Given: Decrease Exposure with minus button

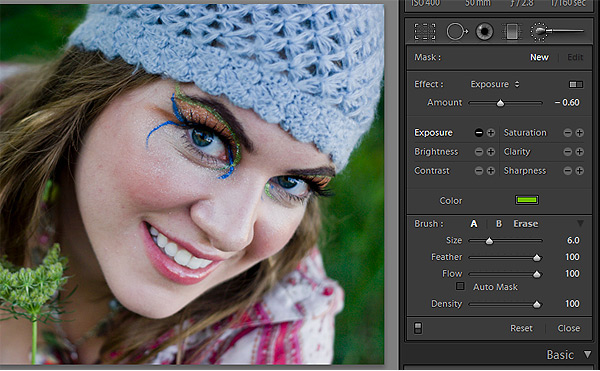Looking at the screenshot, I should pyautogui.click(x=479, y=133).
